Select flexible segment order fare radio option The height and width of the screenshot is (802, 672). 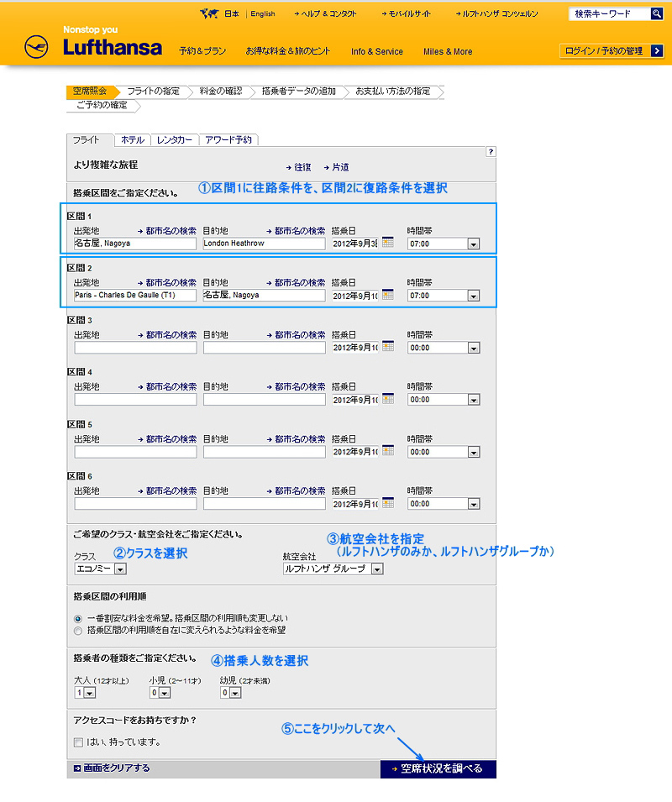(78, 631)
